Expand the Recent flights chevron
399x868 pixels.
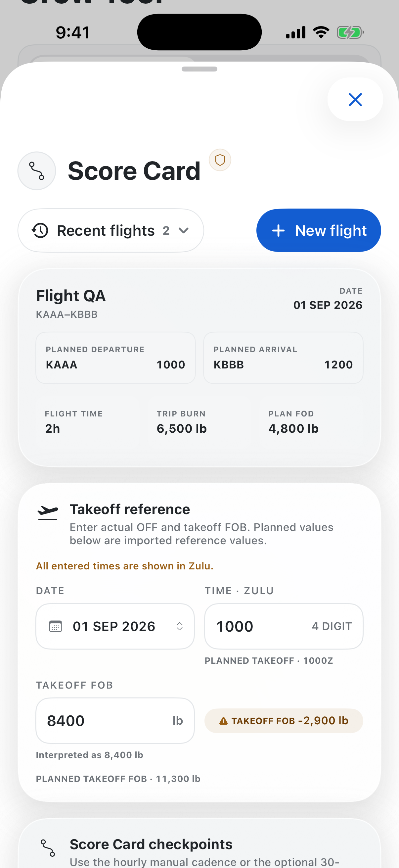(x=184, y=230)
